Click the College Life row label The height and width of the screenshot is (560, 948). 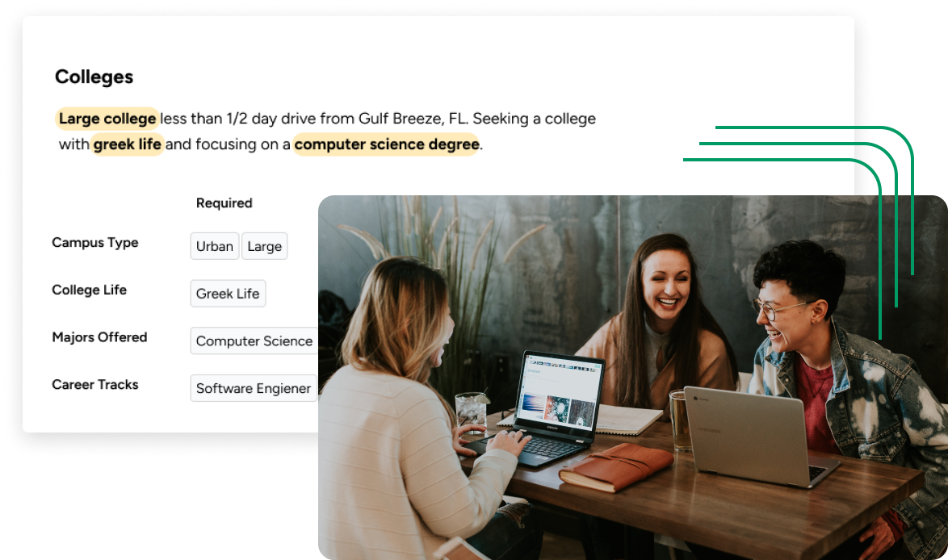pyautogui.click(x=90, y=290)
